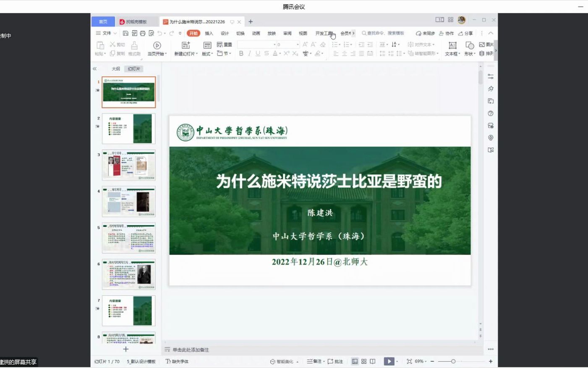Open the Insert (插入) ribbon tab

[209, 33]
